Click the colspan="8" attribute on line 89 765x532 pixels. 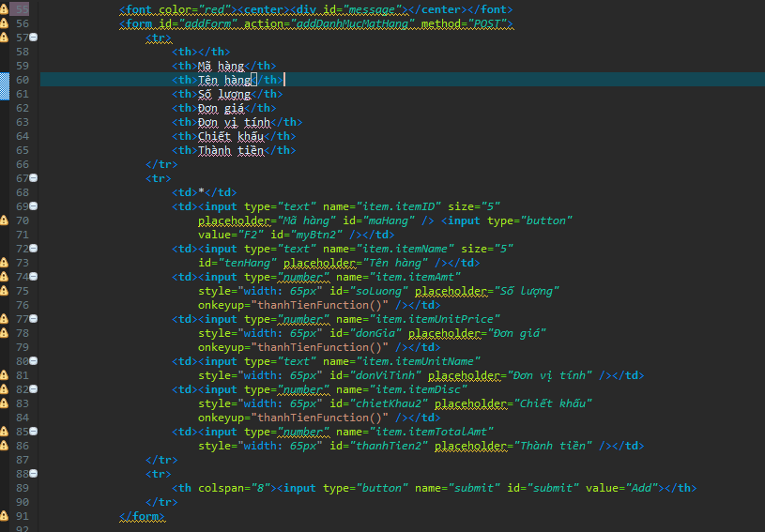pos(234,488)
